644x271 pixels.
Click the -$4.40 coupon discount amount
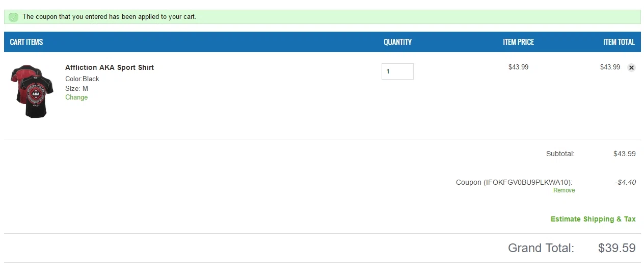pyautogui.click(x=625, y=182)
